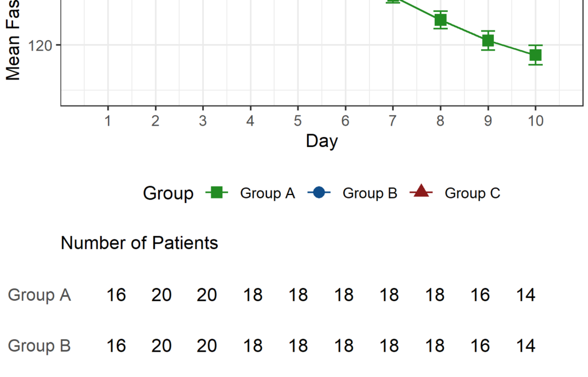Select the Group A data point at Day 9

(488, 40)
